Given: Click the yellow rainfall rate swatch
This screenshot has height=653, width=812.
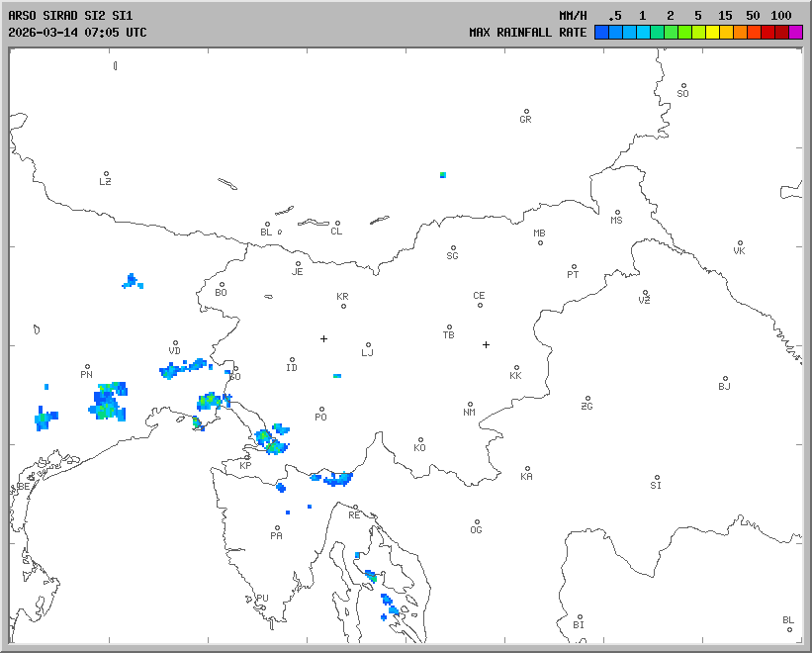Looking at the screenshot, I should (712, 33).
